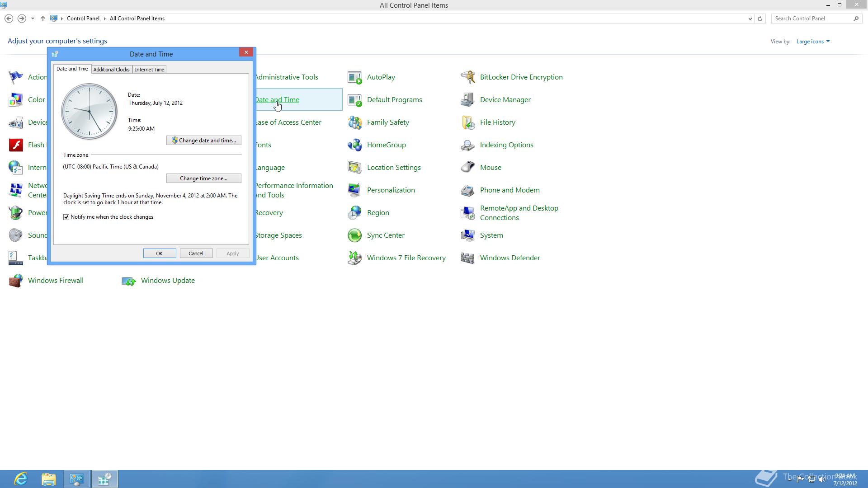Open the Storage Spaces link
The width and height of the screenshot is (868, 488).
click(x=278, y=235)
